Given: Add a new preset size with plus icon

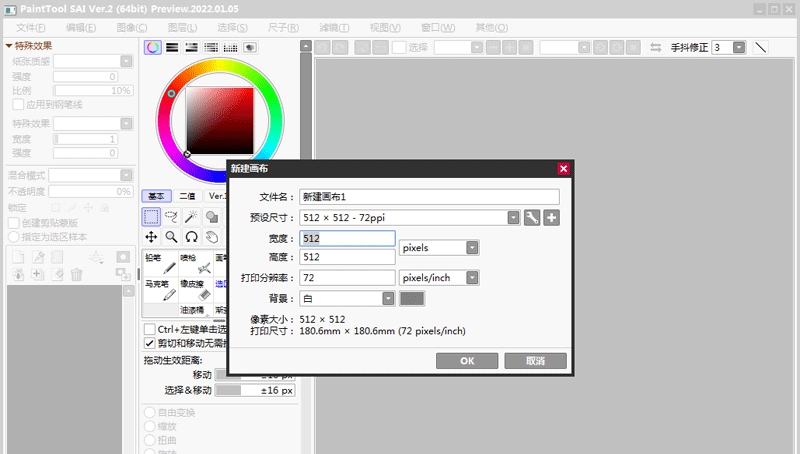Looking at the screenshot, I should pyautogui.click(x=552, y=218).
